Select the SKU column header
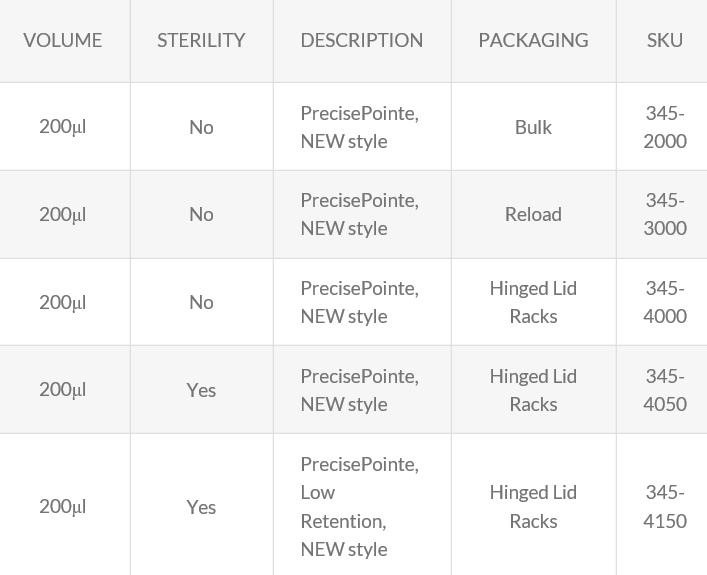This screenshot has height=575, width=707. [665, 41]
